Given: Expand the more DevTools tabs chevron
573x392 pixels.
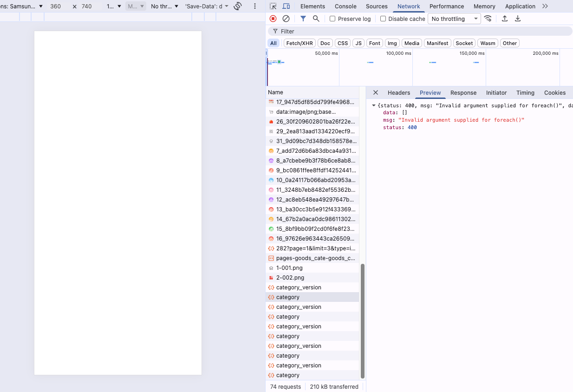Looking at the screenshot, I should pos(545,7).
